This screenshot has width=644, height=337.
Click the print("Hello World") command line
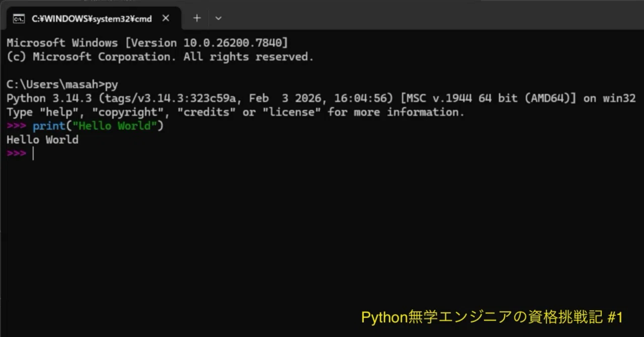point(86,126)
